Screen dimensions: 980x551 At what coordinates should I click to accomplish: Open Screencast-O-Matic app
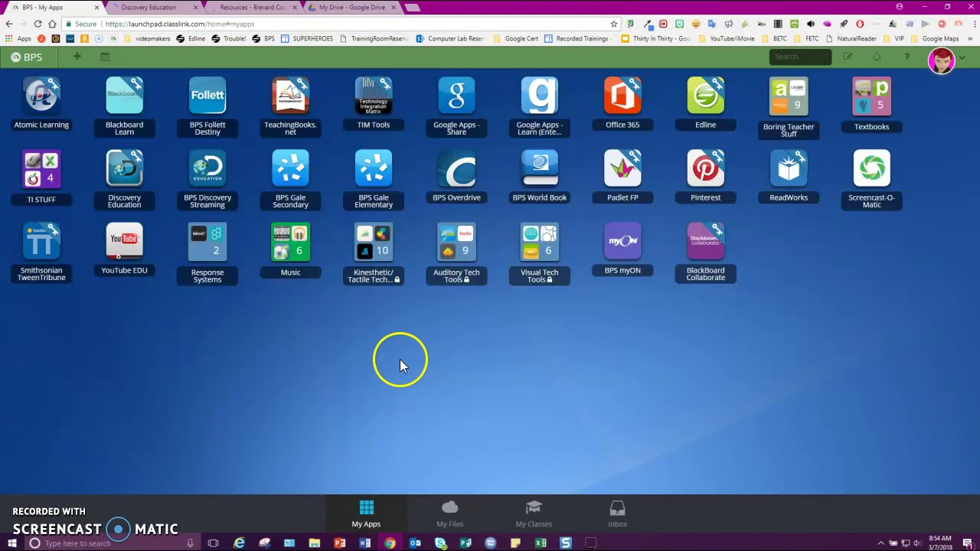pyautogui.click(x=871, y=168)
